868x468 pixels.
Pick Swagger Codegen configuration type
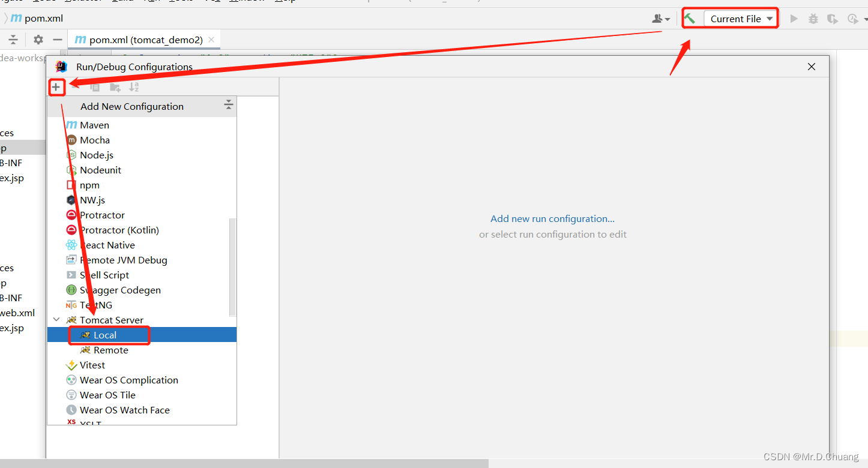(142, 290)
